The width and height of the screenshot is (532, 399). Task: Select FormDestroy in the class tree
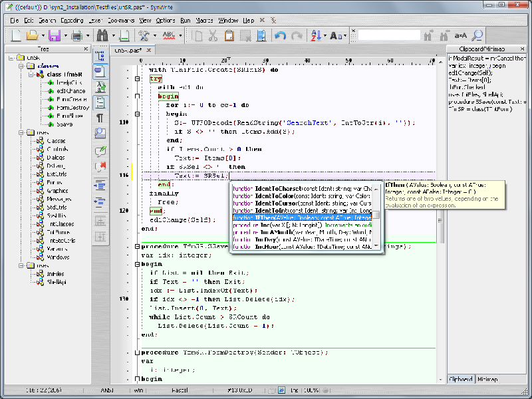click(x=72, y=108)
